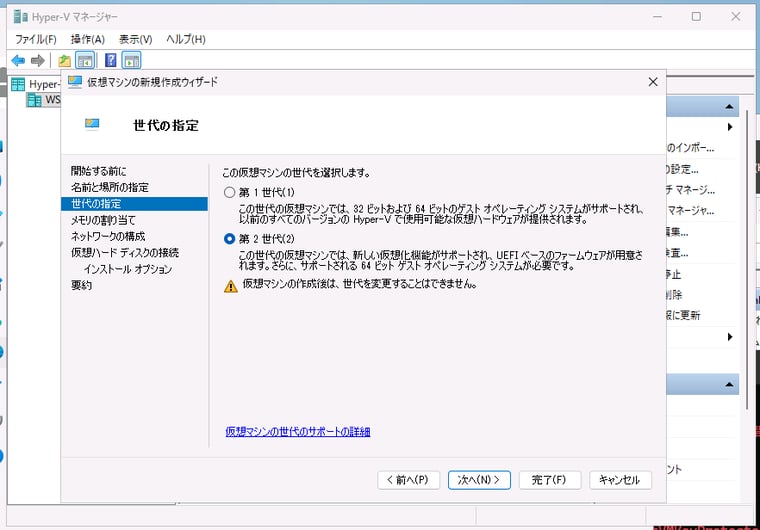
Task: Select the 第 1 世代 radio button
Action: (x=229, y=193)
